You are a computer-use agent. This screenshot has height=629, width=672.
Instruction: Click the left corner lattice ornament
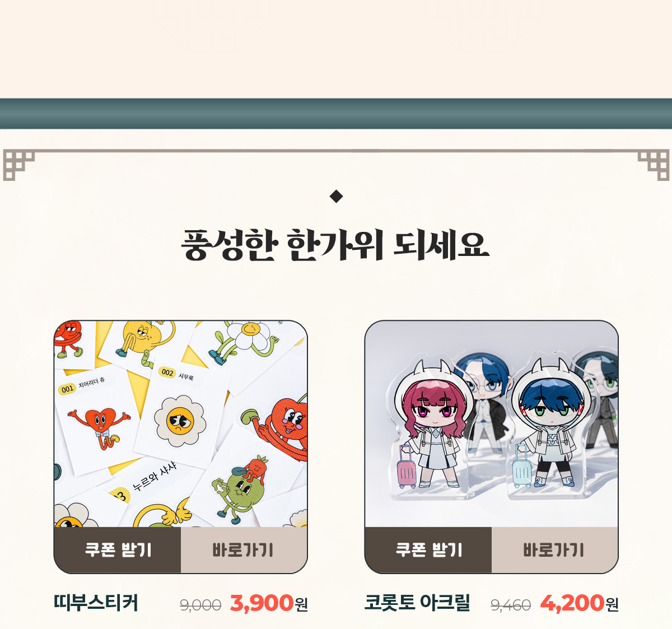(x=18, y=165)
